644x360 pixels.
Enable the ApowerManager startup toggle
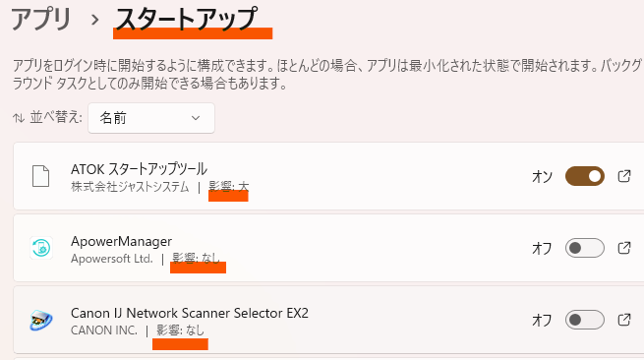(x=584, y=248)
